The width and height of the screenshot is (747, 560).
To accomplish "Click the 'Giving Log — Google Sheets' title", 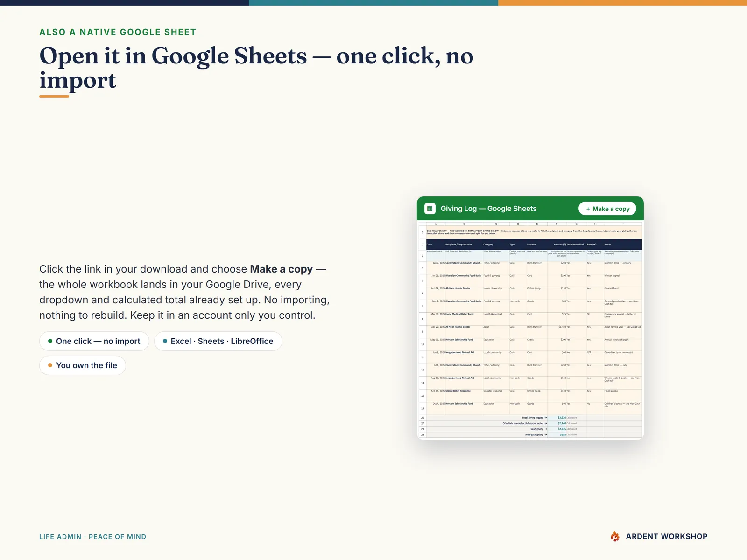I will tap(488, 209).
